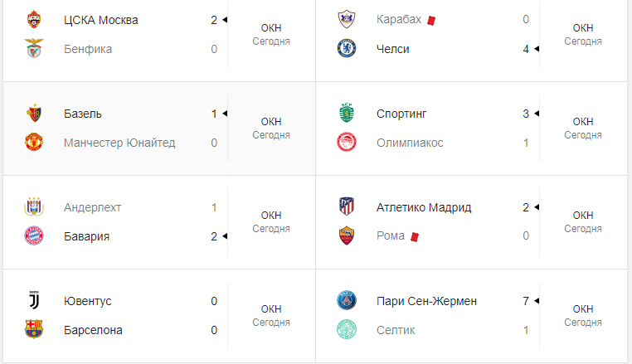Click the Chelsea club badge
Screen dimensions: 632x364
pyautogui.click(x=346, y=49)
